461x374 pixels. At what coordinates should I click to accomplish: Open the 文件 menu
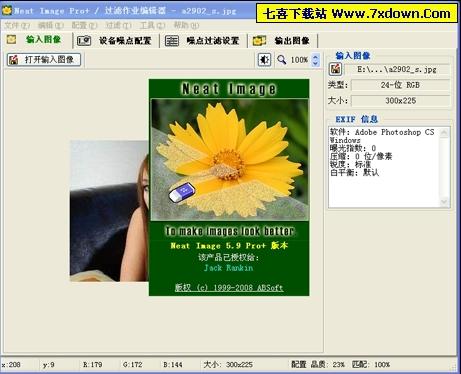click(17, 25)
